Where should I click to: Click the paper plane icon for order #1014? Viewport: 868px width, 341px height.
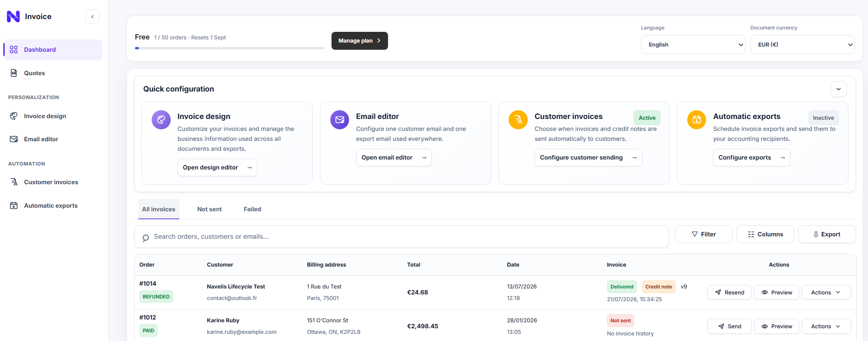click(x=718, y=292)
